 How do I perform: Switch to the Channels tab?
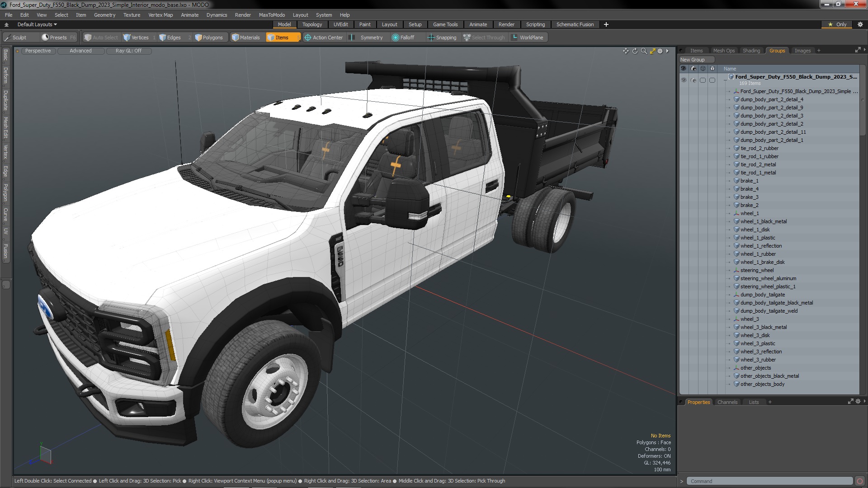(x=727, y=402)
